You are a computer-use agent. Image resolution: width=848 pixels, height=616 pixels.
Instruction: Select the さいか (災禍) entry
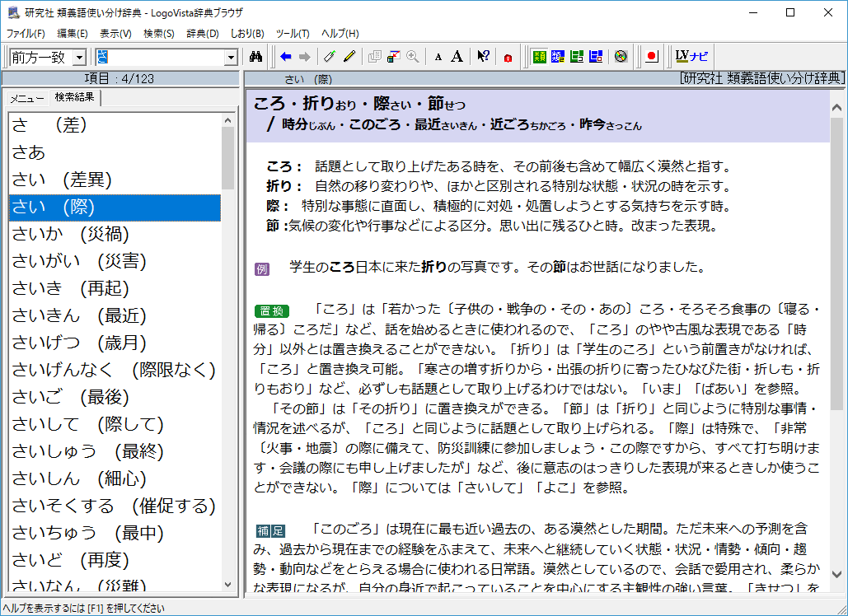click(115, 235)
